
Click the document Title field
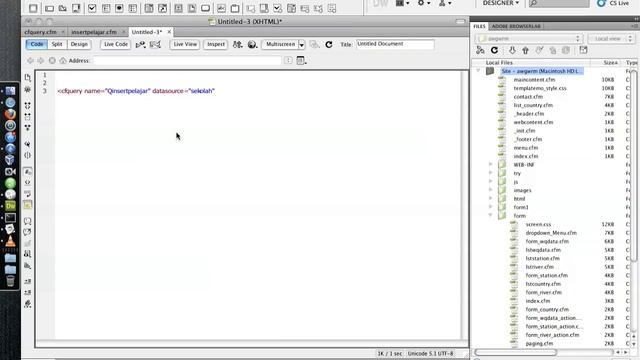click(395, 44)
